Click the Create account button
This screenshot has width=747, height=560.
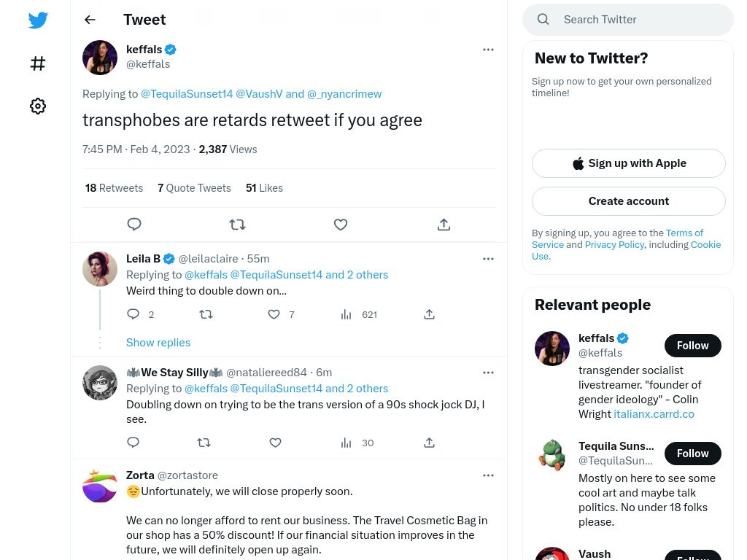(628, 201)
